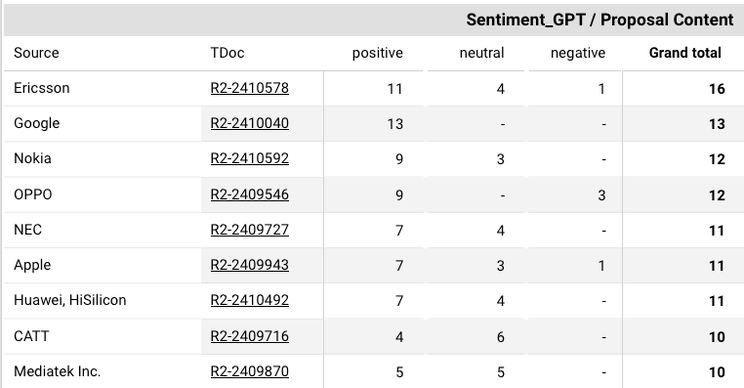This screenshot has width=744, height=388.
Task: Open the R2-2409546 TDoc link
Action: pyautogui.click(x=250, y=194)
